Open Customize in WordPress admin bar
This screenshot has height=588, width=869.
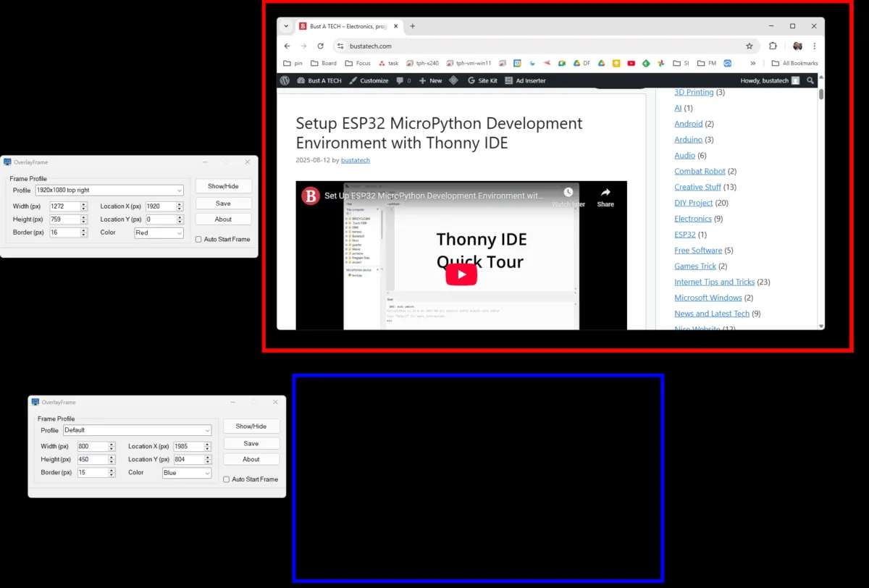[x=369, y=80]
